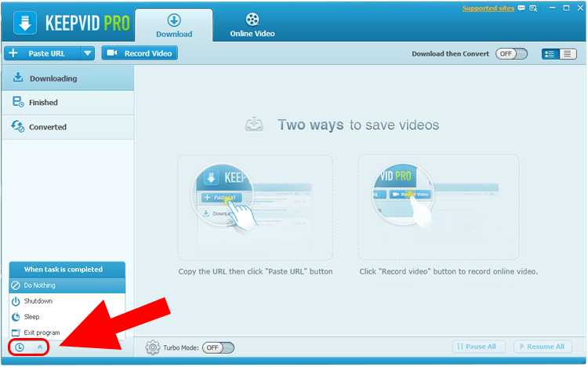Click the Resume All button
This screenshot has height=367, width=588.
[x=543, y=347]
